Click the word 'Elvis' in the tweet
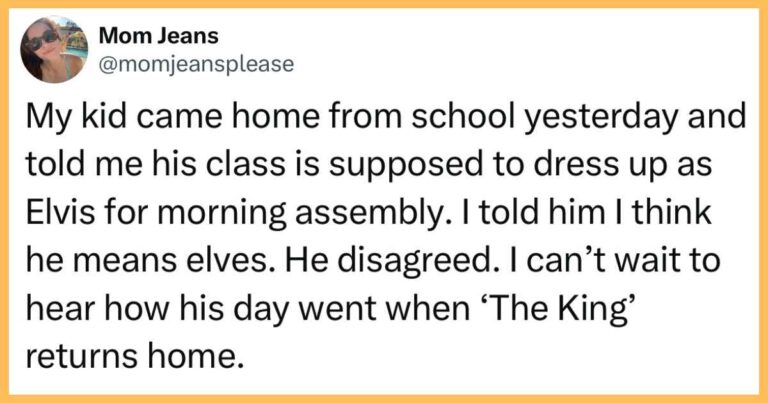This screenshot has width=768, height=403. (x=55, y=212)
